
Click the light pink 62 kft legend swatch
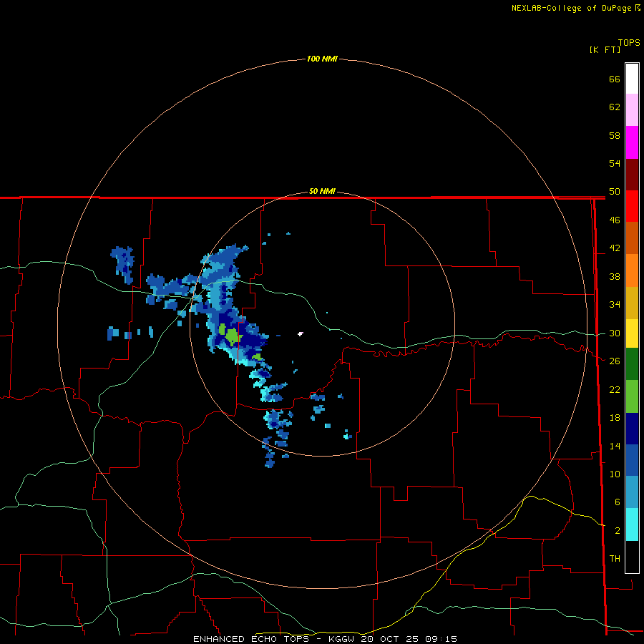pyautogui.click(x=632, y=110)
